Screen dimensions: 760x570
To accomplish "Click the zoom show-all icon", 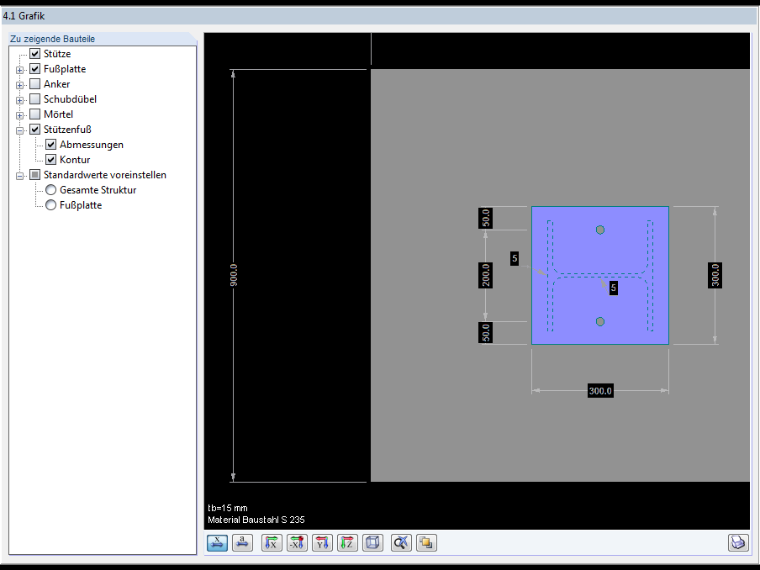I will (401, 542).
